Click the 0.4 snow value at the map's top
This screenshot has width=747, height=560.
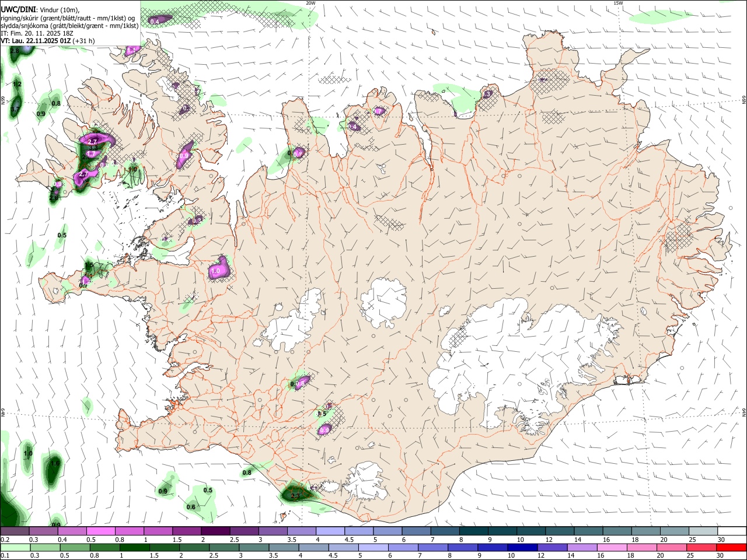point(155,21)
